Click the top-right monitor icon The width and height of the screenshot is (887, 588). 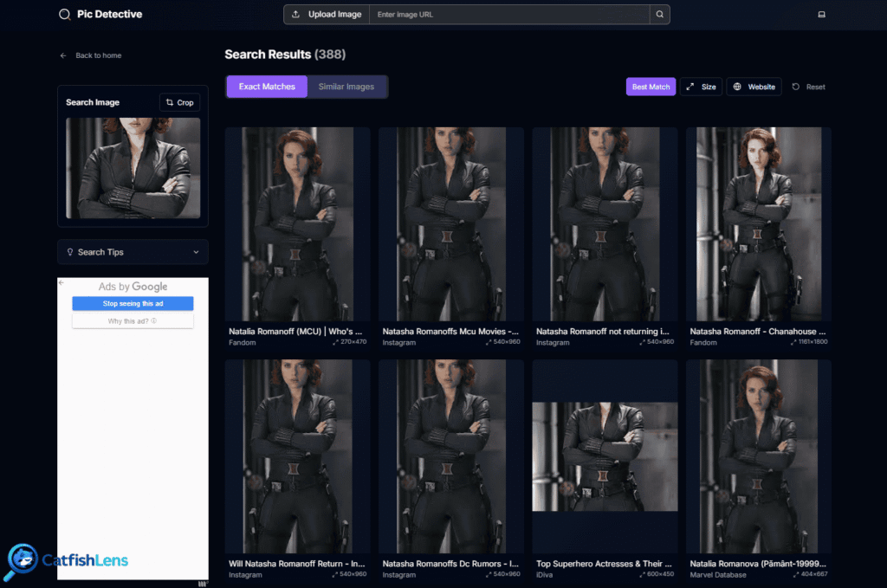821,15
